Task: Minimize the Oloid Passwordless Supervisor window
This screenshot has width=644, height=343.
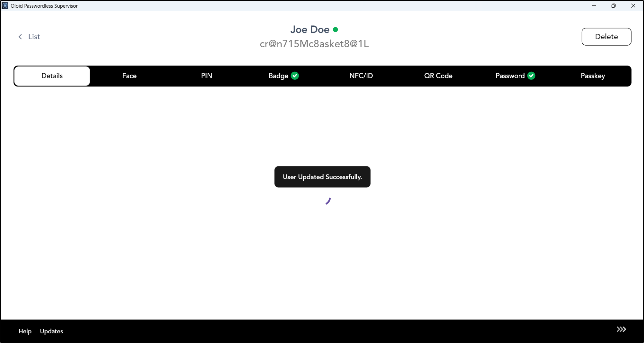Action: [594, 5]
